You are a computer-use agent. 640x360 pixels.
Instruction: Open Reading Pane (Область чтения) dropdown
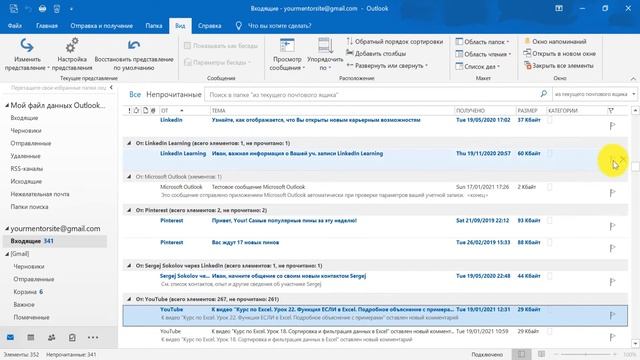(x=483, y=54)
